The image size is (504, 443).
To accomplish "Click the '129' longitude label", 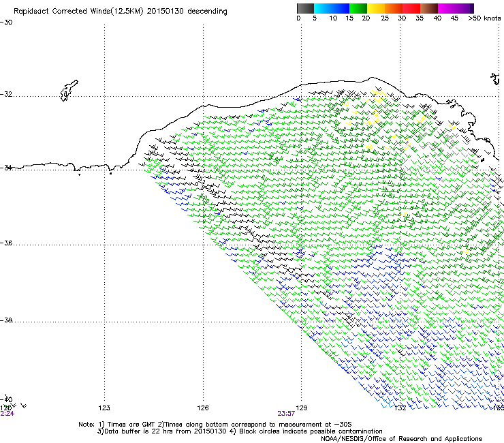I will [302, 408].
